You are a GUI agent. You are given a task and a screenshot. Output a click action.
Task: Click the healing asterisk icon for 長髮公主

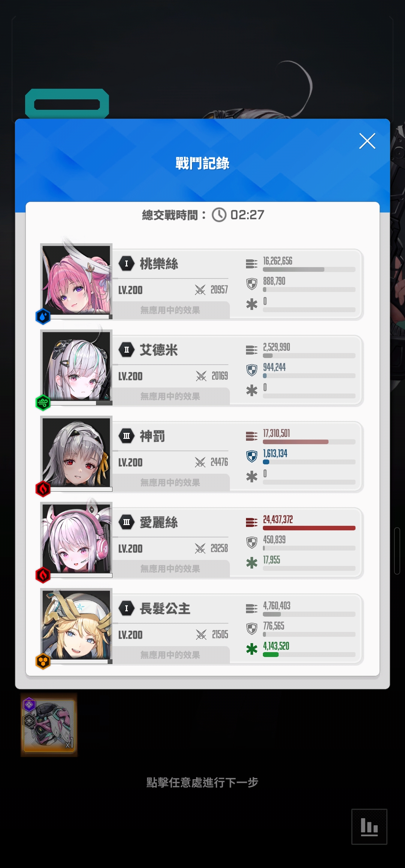coord(252,649)
